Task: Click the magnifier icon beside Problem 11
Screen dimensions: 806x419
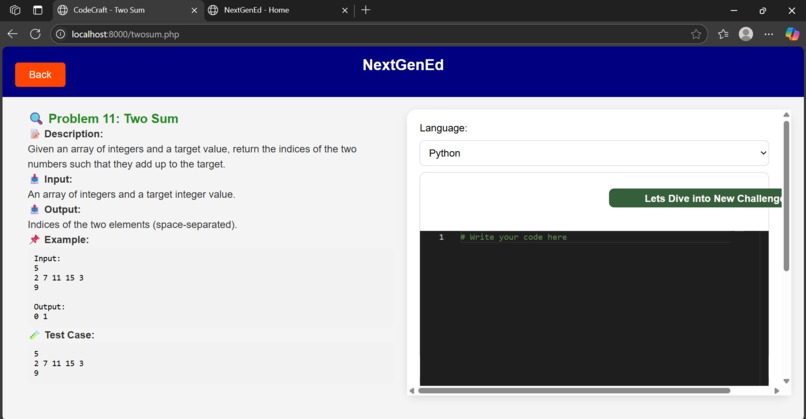Action: click(x=35, y=118)
